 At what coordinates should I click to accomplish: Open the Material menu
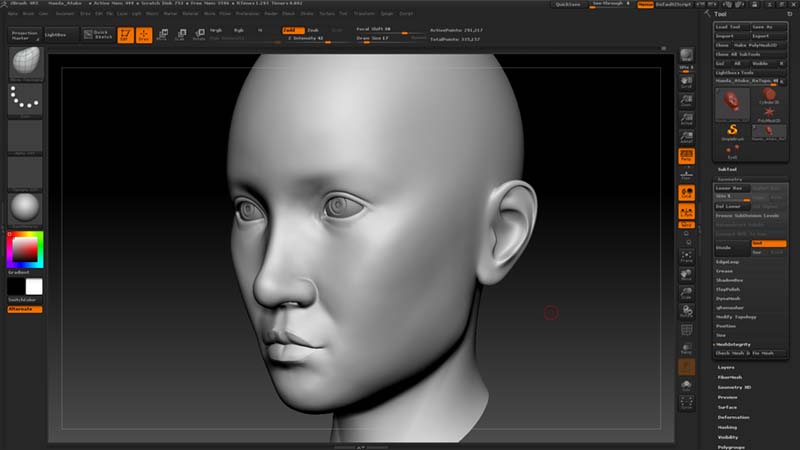click(x=190, y=14)
